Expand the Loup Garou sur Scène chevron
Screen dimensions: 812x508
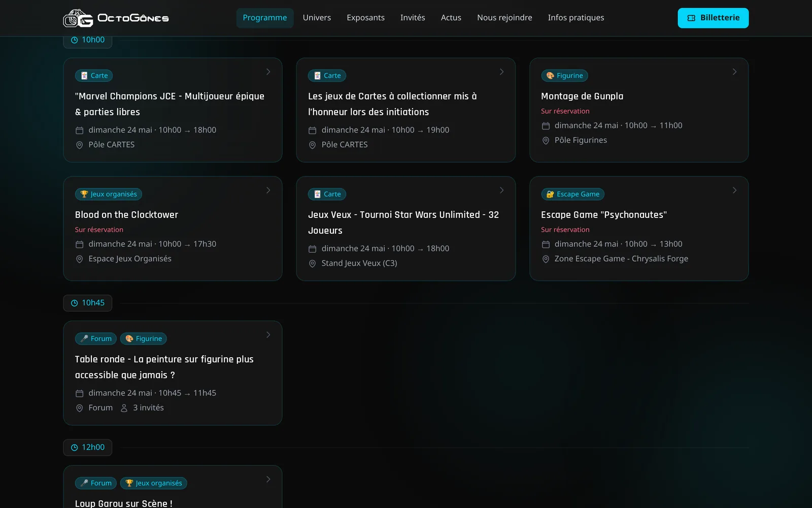click(268, 479)
